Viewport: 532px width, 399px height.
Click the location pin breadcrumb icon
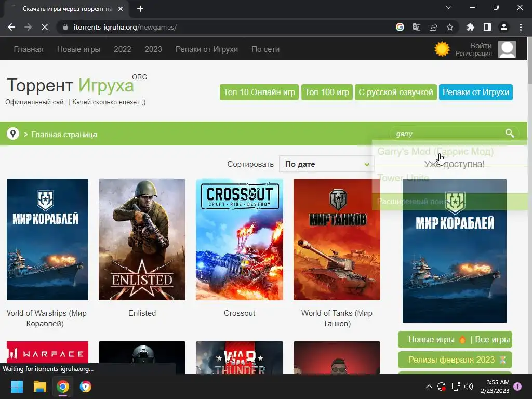point(13,134)
